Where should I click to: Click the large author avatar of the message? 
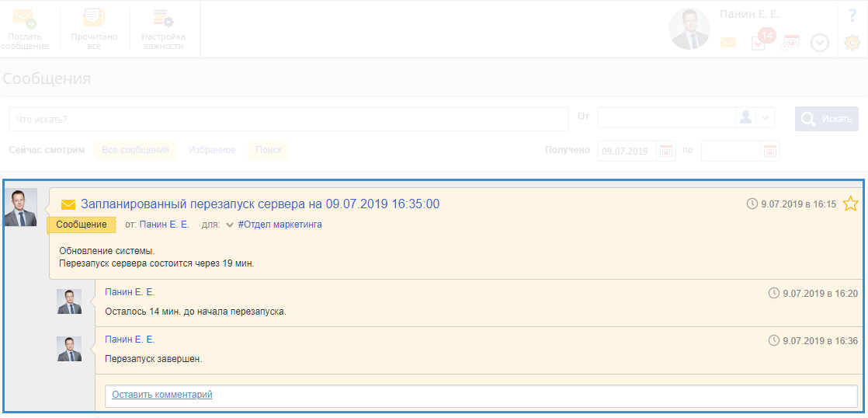[x=20, y=207]
